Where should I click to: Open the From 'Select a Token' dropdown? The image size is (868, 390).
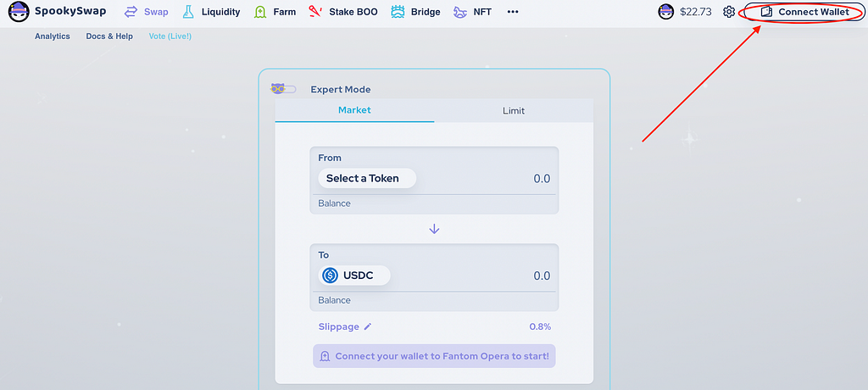(x=367, y=178)
